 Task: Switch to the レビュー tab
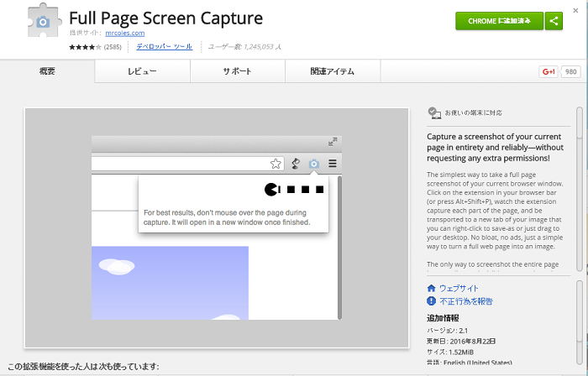coord(142,71)
